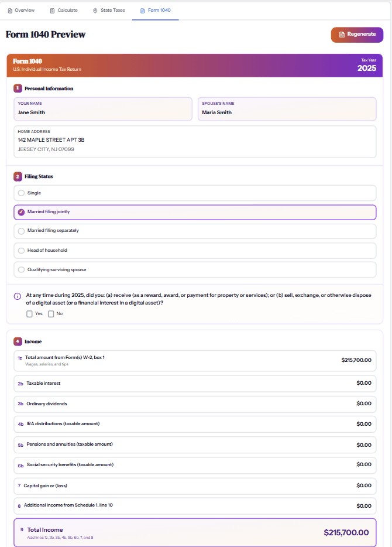Click the location pin icon beside State Taxes
Viewport: 392px width, 547px height.
click(x=95, y=10)
